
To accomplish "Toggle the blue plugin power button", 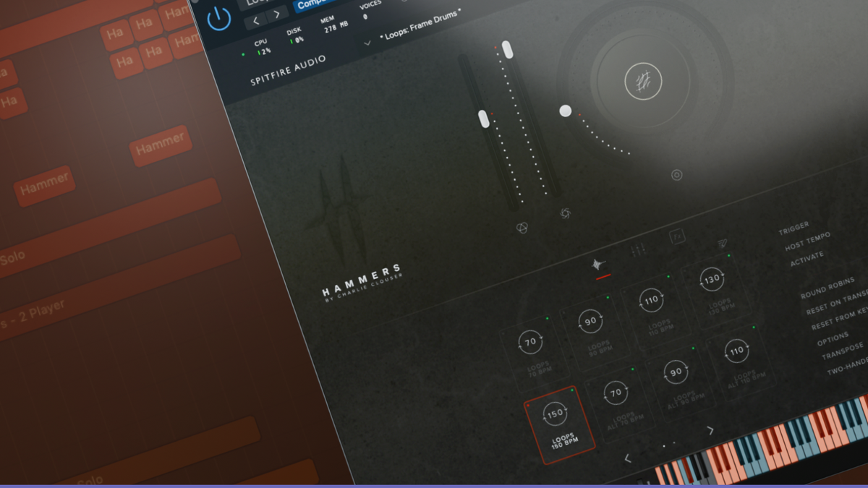I will tap(218, 17).
